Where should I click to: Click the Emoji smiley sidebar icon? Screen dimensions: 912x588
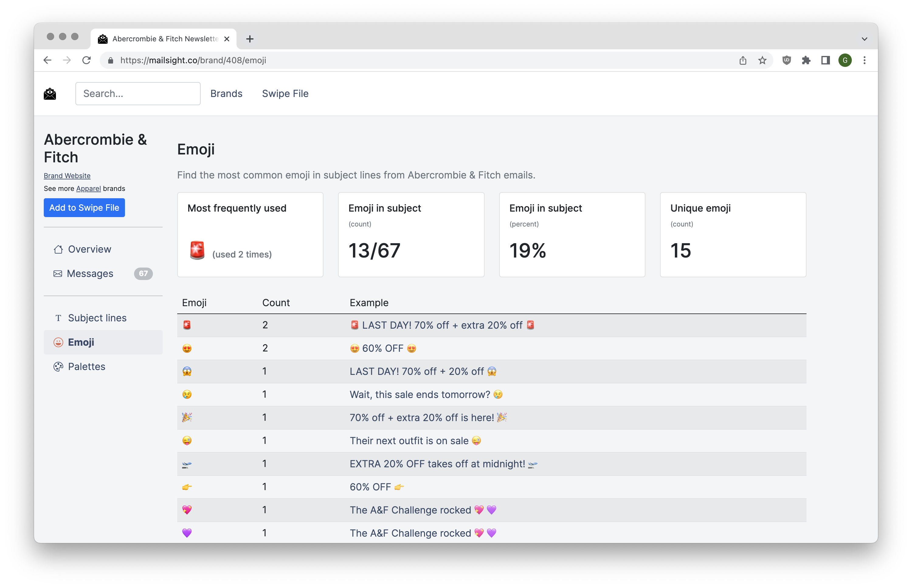(x=58, y=342)
